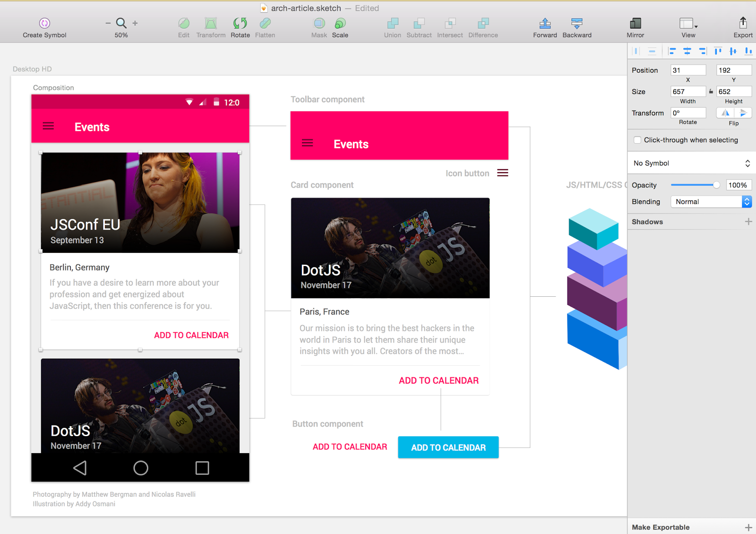Viewport: 756px width, 534px height.
Task: Align layers to top edge
Action: (x=718, y=51)
